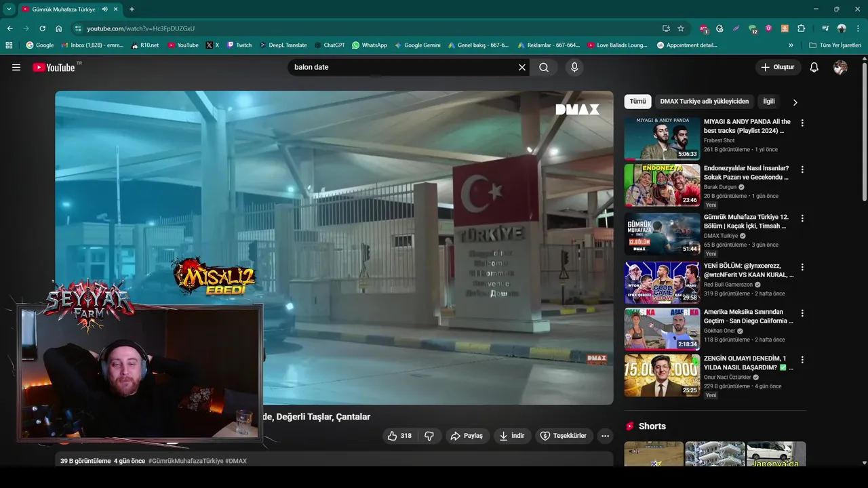The image size is (868, 488).
Task: Click the Paylaş share button
Action: pyautogui.click(x=467, y=436)
